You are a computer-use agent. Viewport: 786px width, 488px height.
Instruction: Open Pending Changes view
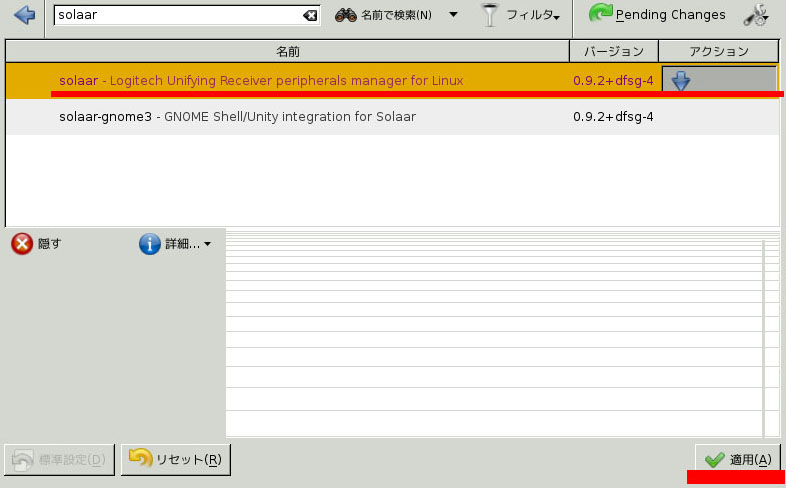pos(657,15)
